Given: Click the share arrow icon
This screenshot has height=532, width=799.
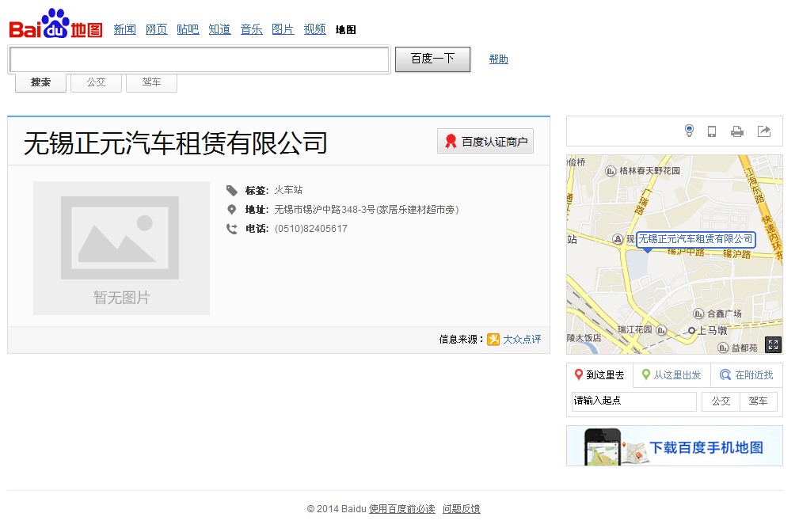Looking at the screenshot, I should [763, 131].
